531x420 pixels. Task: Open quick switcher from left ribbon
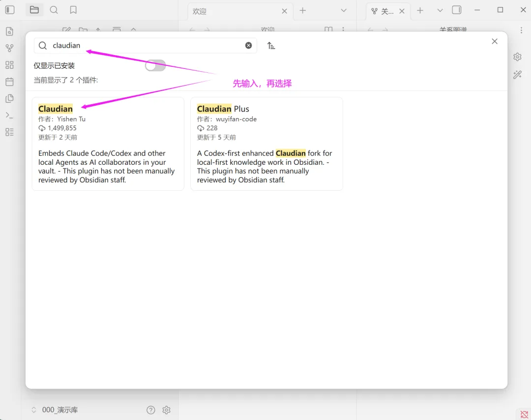click(9, 31)
